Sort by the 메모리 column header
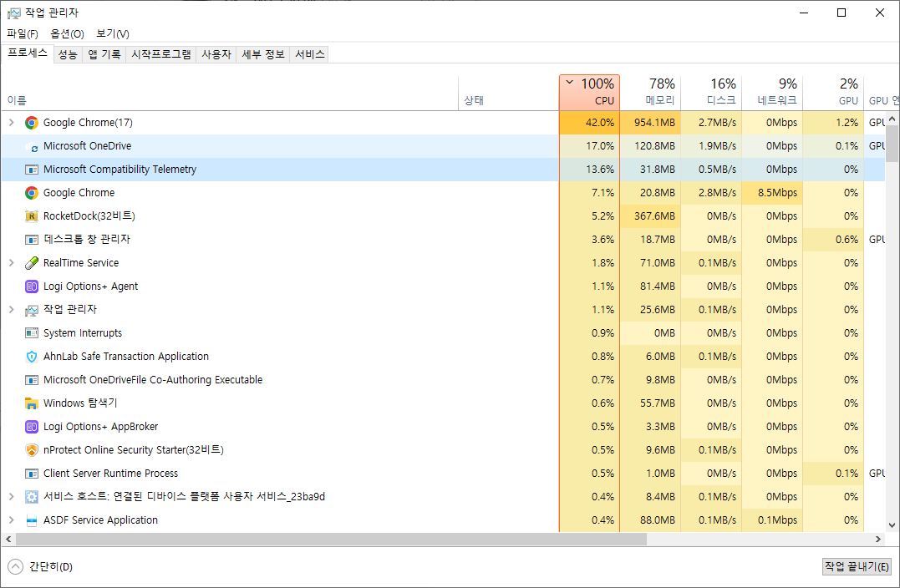This screenshot has height=588, width=900. pos(650,93)
